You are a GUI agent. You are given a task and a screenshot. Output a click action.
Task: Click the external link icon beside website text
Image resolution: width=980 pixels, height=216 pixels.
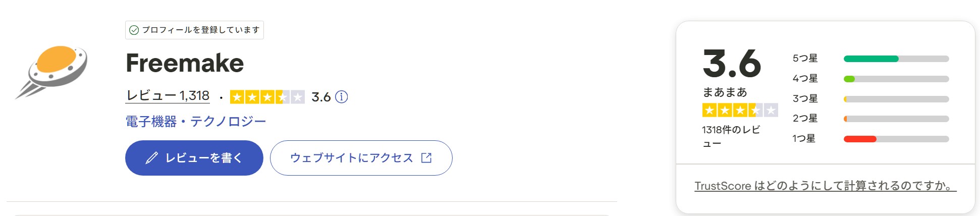tap(426, 158)
